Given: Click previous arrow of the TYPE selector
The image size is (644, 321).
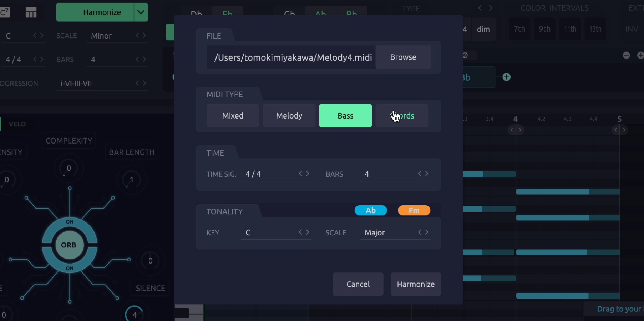Looking at the screenshot, I should pyautogui.click(x=480, y=8).
